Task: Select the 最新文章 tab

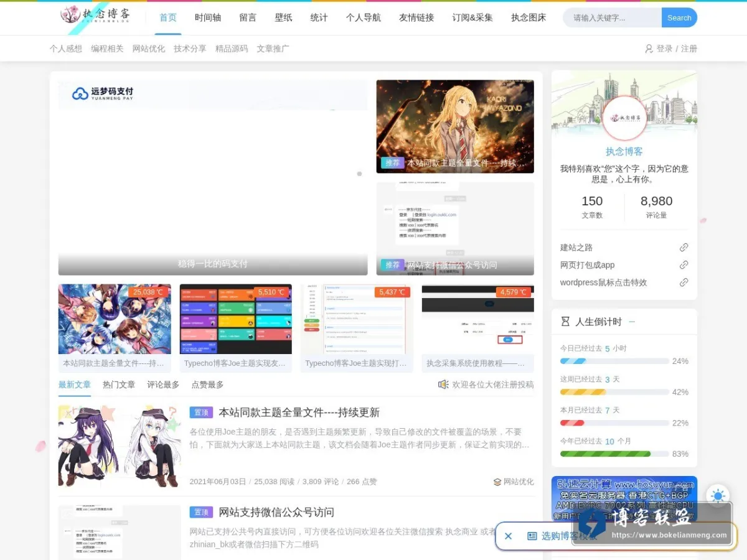Action: 75,385
